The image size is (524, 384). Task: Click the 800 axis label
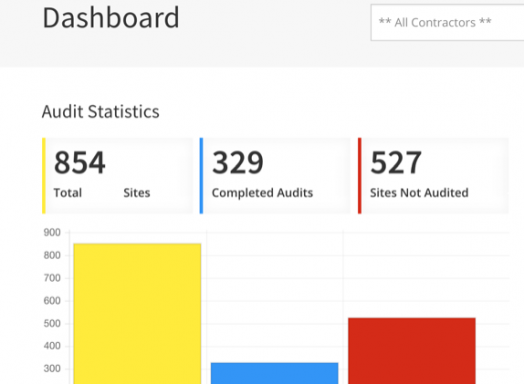(52, 255)
